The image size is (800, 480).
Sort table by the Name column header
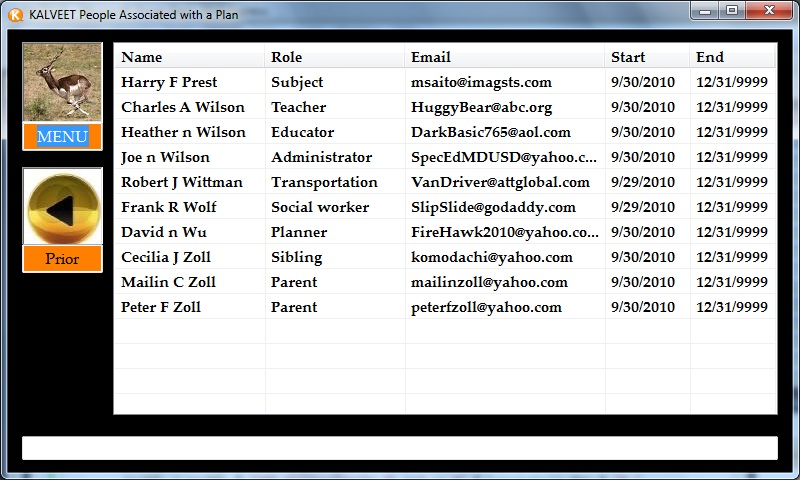click(189, 57)
